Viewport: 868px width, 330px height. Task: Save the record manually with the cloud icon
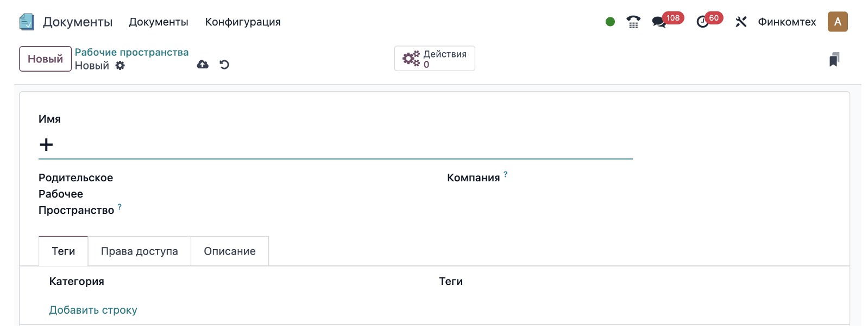pyautogui.click(x=203, y=65)
